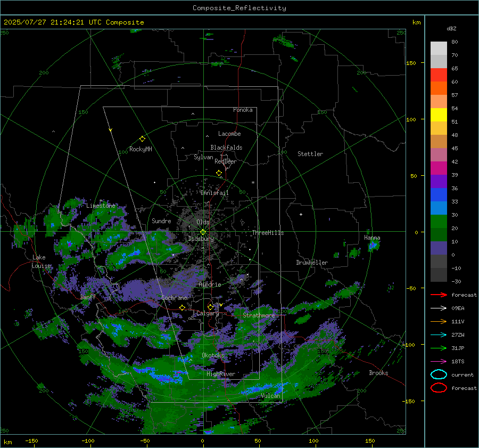Screen dimensions: 479x448
Task: Click the Strathmore label
Action: 259,315
